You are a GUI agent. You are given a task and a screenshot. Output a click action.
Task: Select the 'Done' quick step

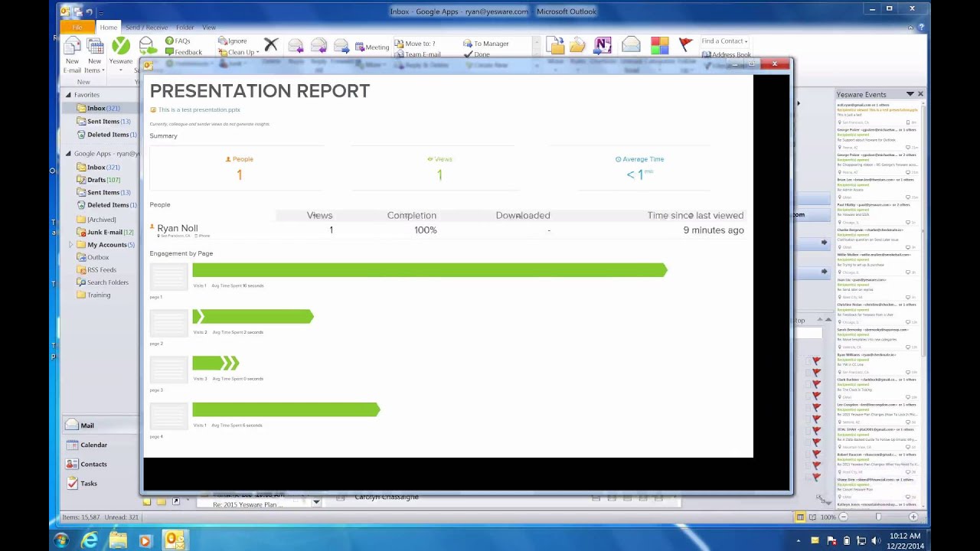[x=476, y=54]
